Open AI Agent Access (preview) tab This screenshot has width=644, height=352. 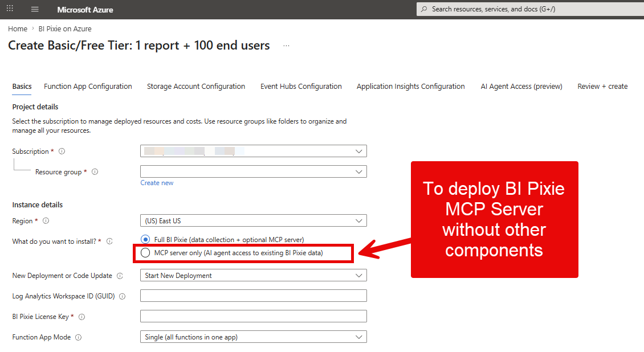521,86
